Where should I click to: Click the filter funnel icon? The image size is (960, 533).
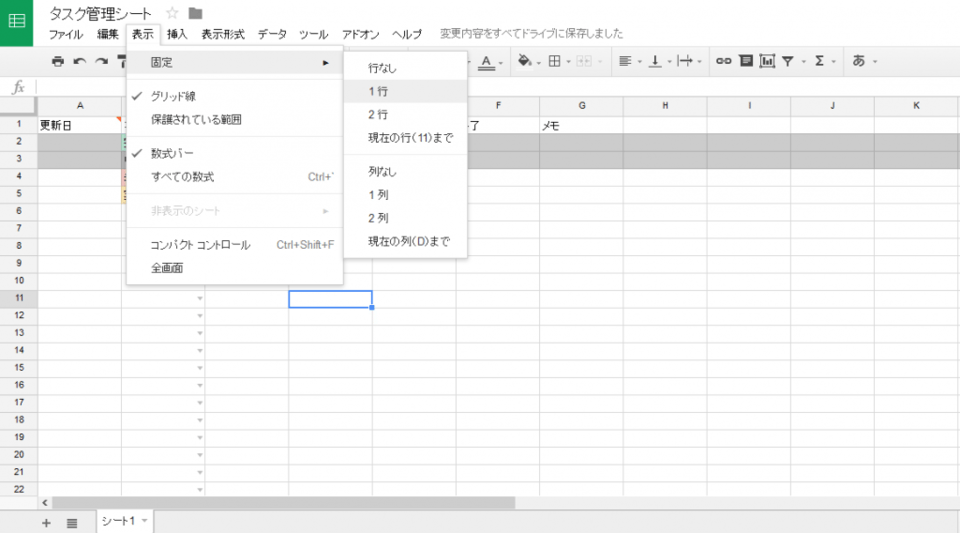point(789,62)
